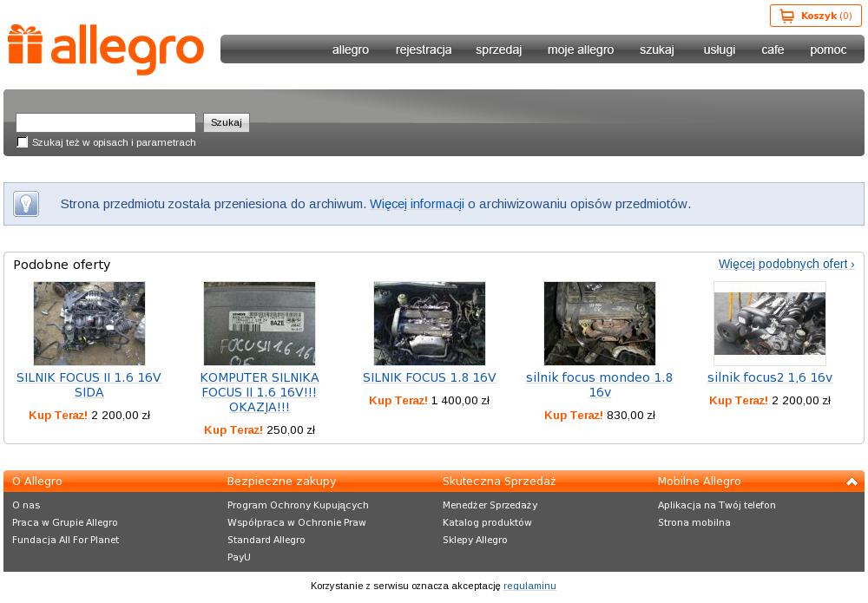Open 'Praca w Grupie Allegro' footer link
The image size is (868, 603).
[x=65, y=522]
